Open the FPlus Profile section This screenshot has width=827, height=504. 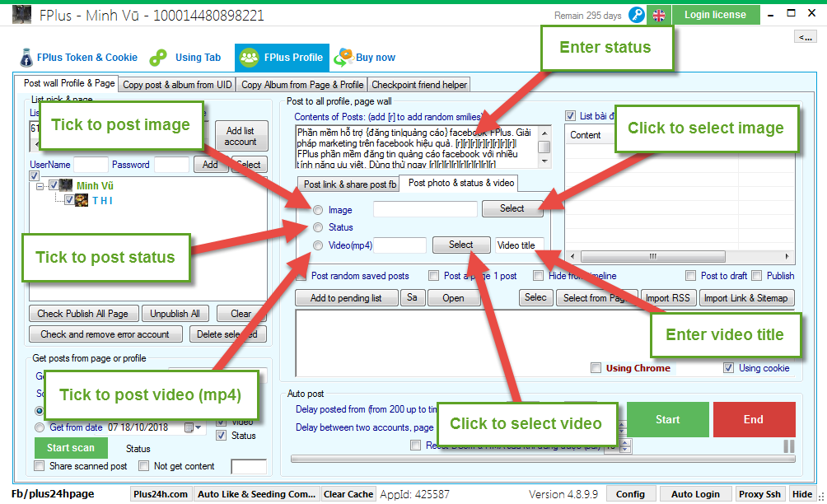click(x=282, y=58)
